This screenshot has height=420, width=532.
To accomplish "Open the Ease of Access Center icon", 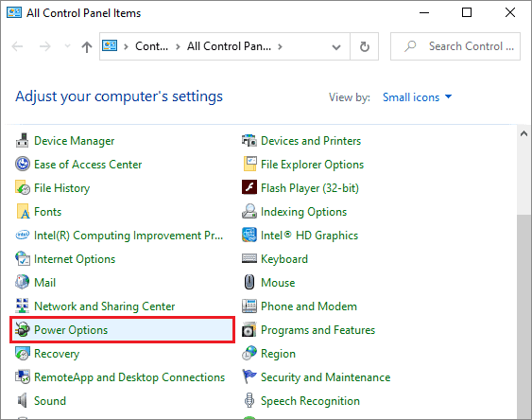I will coord(23,165).
